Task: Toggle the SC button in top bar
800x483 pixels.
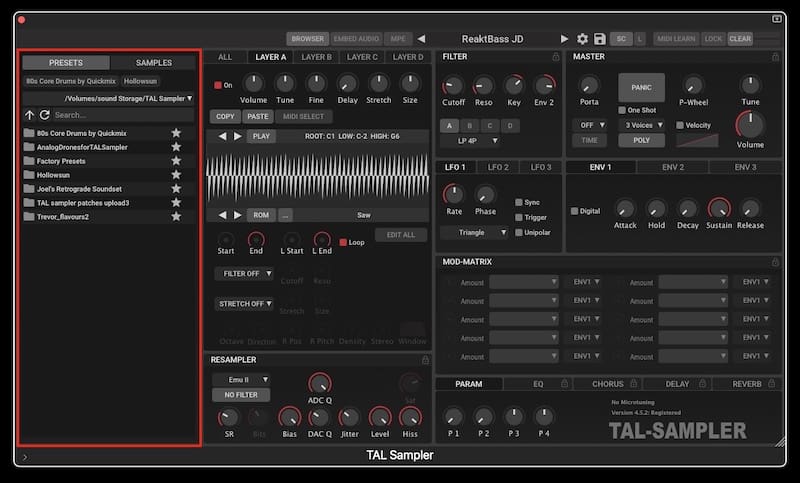Action: point(621,39)
